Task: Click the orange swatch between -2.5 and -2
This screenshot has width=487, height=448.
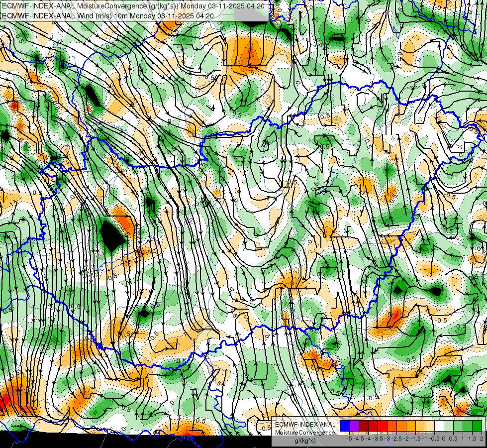Action: click(401, 426)
